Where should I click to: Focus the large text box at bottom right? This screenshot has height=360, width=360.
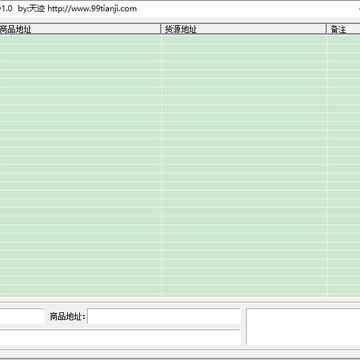pyautogui.click(x=303, y=327)
